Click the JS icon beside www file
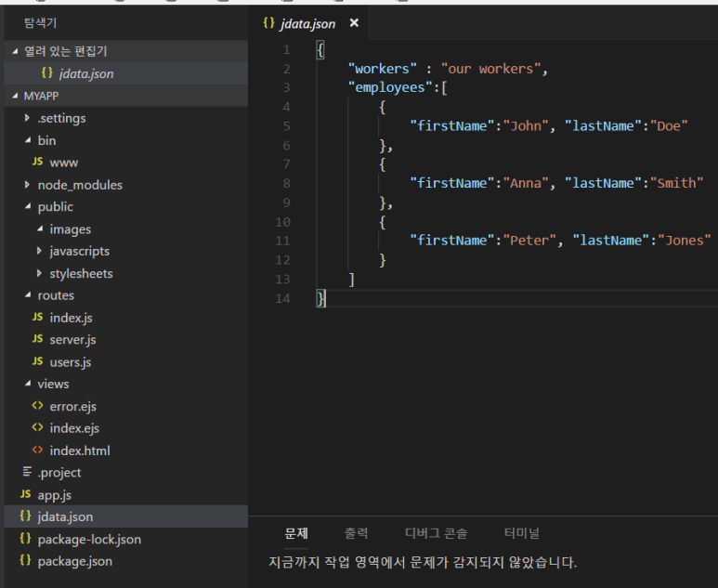The image size is (718, 588). click(x=38, y=163)
